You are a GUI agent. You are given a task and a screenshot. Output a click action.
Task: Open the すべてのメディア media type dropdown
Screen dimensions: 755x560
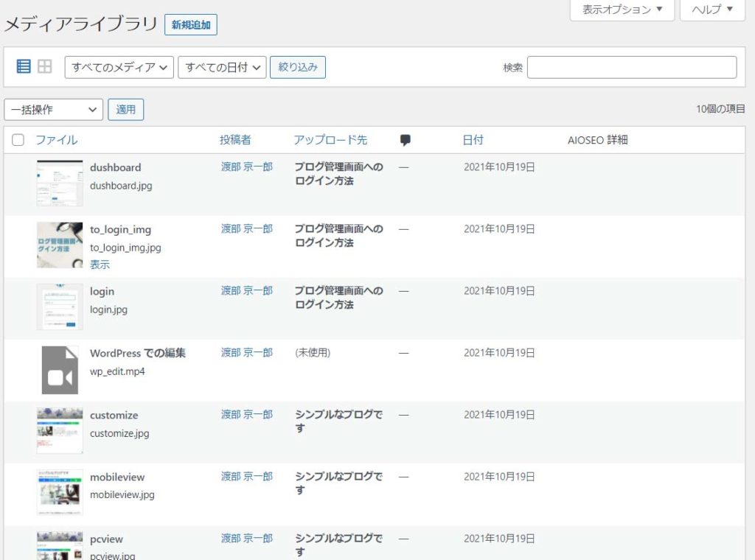[122, 67]
